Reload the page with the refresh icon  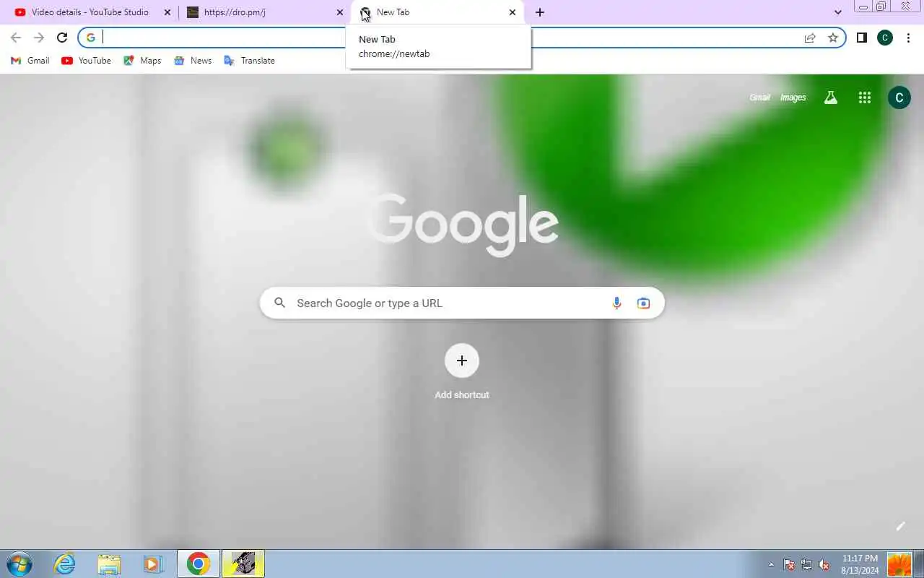[x=62, y=38]
